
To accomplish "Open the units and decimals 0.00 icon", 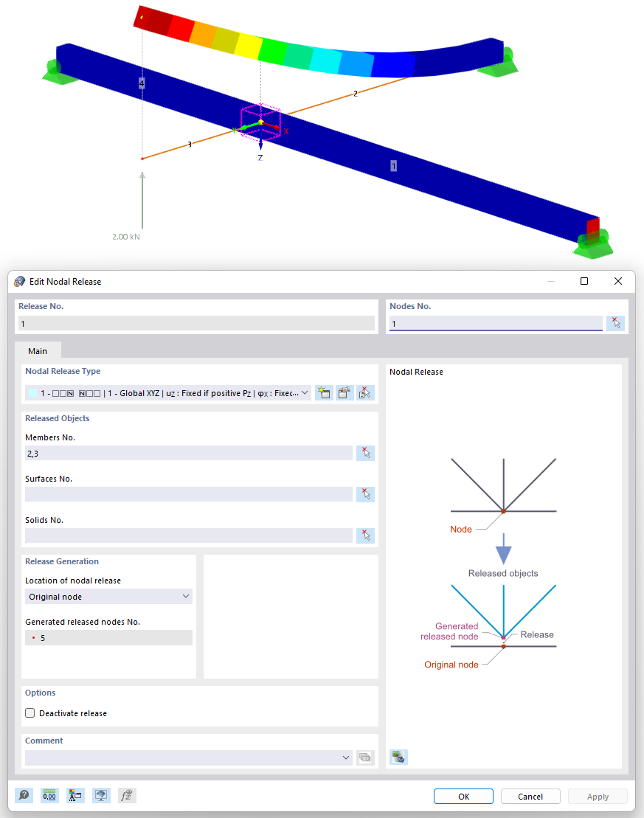I will (49, 796).
